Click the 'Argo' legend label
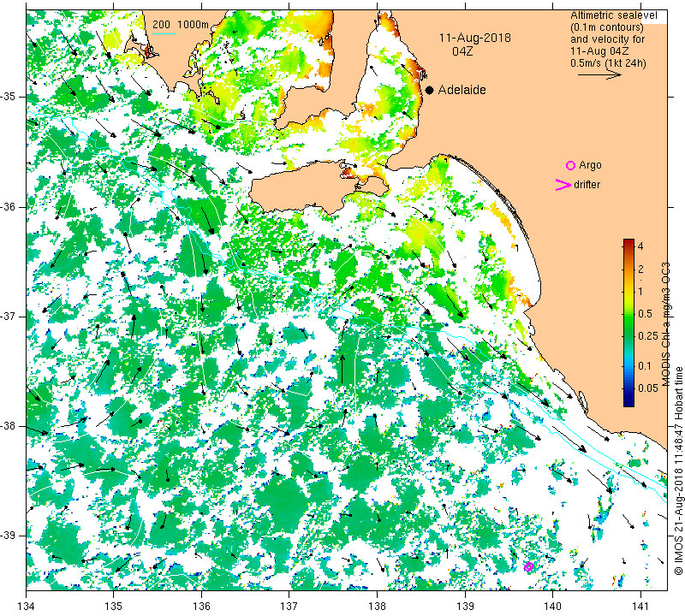Image resolution: width=685 pixels, height=616 pixels. pos(590,165)
